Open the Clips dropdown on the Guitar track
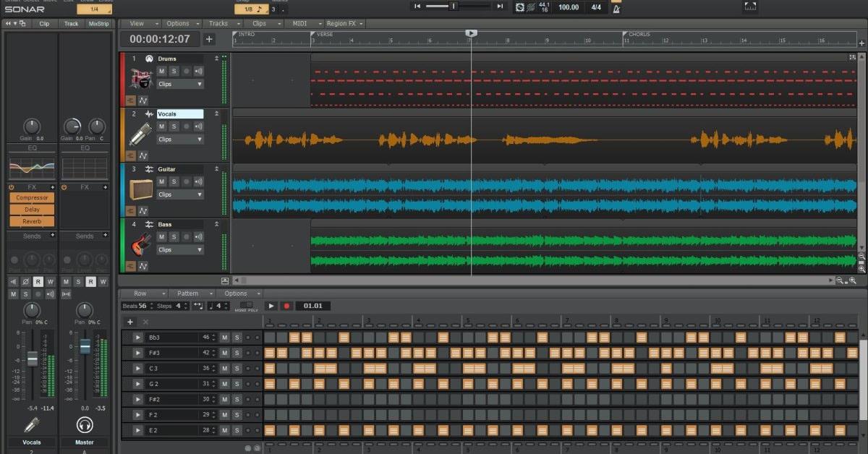 tap(179, 194)
